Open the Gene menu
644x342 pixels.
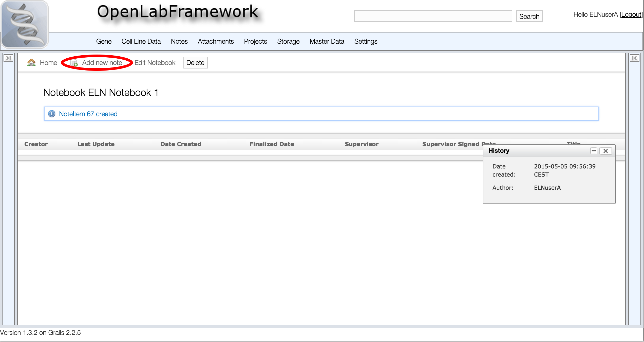(104, 41)
